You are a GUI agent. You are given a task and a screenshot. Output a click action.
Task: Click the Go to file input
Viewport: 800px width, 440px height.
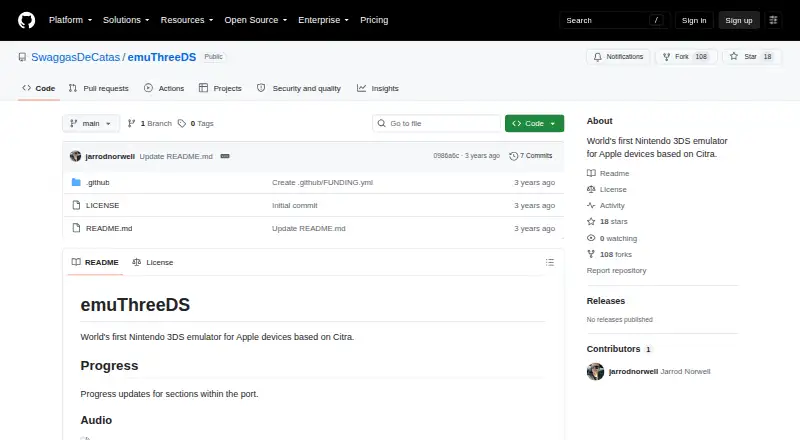[437, 124]
